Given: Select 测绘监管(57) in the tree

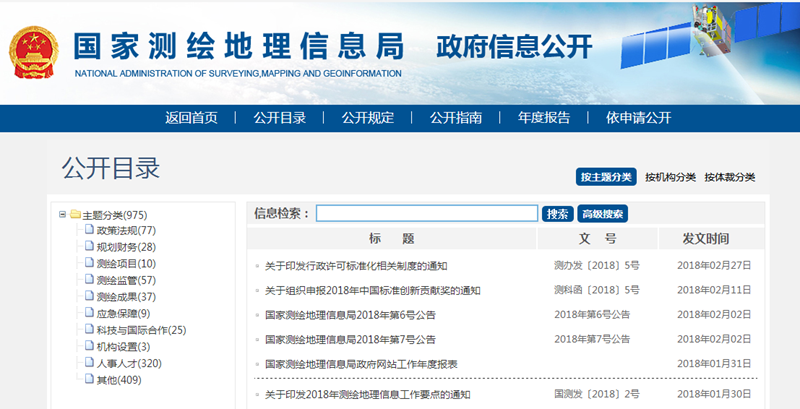Looking at the screenshot, I should (x=126, y=280).
